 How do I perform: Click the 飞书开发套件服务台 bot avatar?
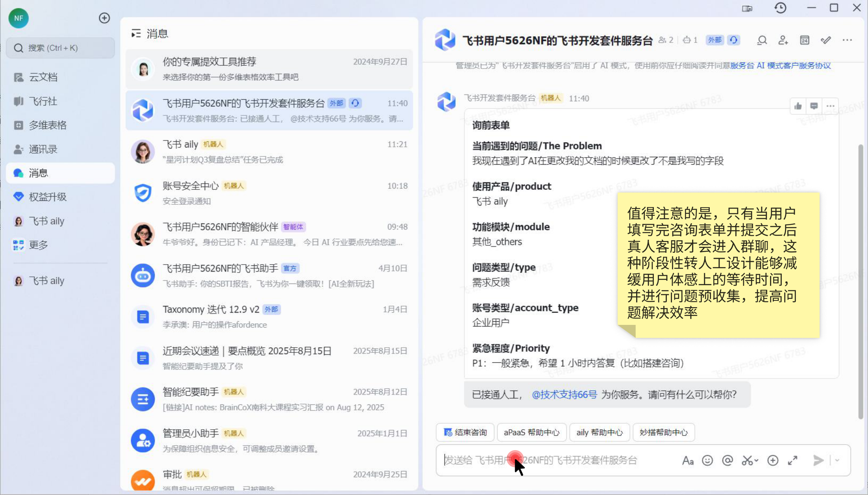point(446,102)
